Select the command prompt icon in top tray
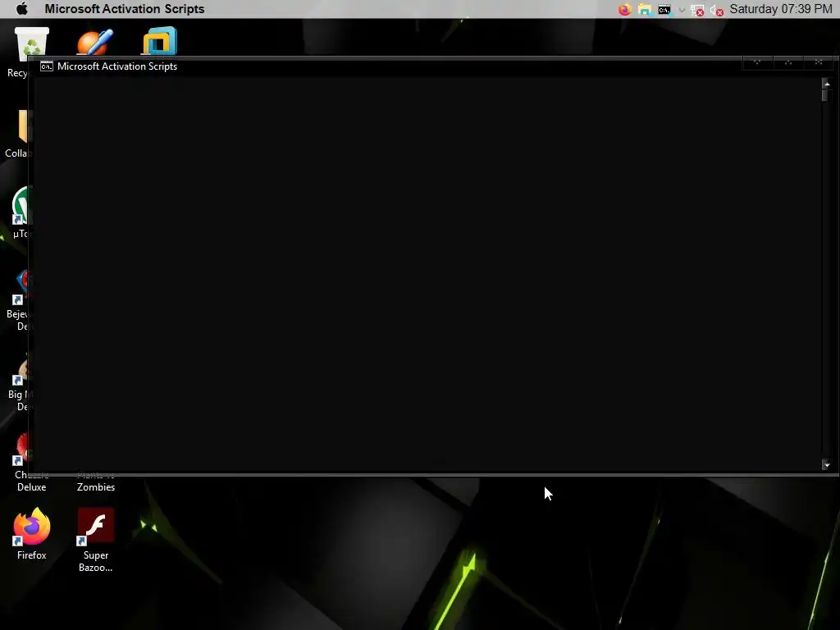This screenshot has height=630, width=840. 664,10
